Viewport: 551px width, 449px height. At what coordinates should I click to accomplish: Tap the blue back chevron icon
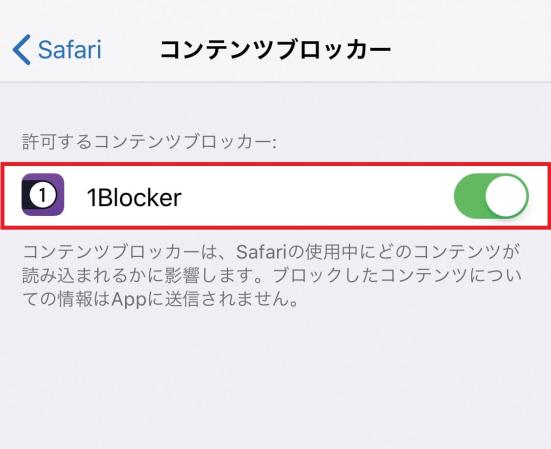coord(22,50)
